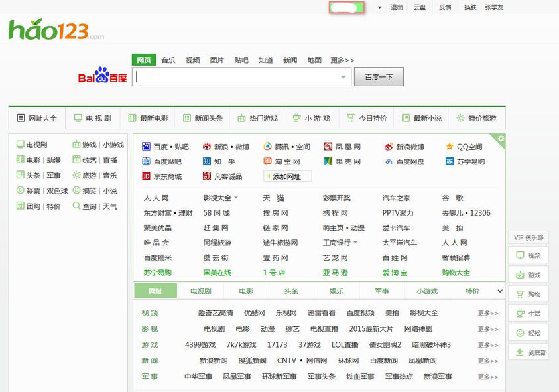The width and height of the screenshot is (559, 392).
Task: Open the 换肤 skin option
Action: tap(470, 7)
